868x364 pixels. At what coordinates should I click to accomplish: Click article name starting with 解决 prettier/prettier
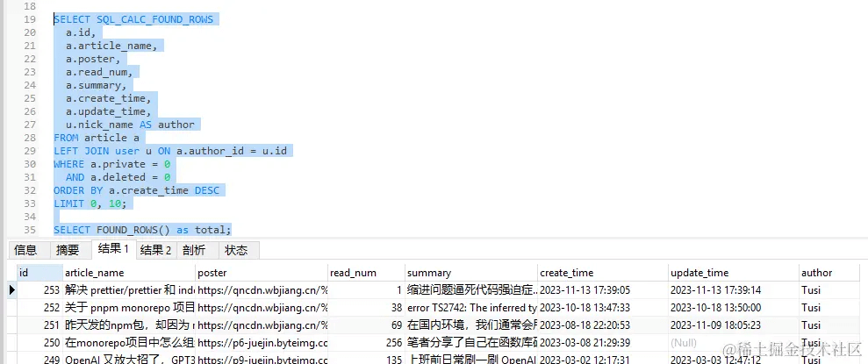click(x=129, y=289)
